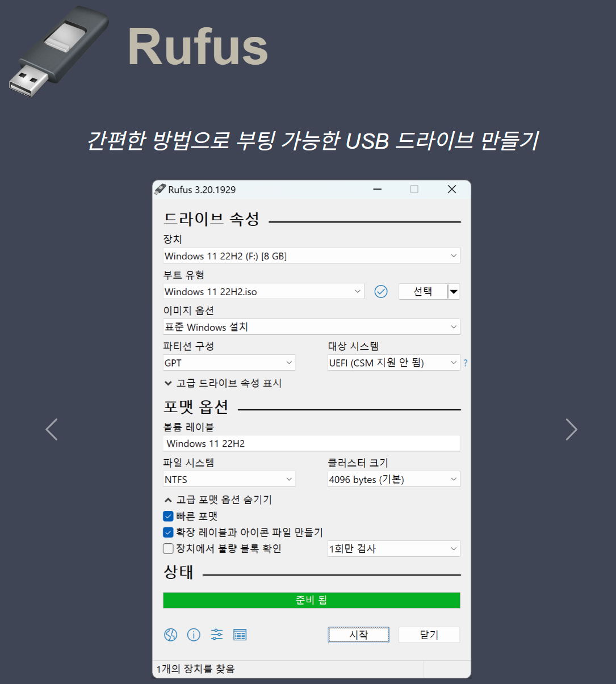Go to previous slide arrow
The image size is (616, 684).
tap(52, 429)
